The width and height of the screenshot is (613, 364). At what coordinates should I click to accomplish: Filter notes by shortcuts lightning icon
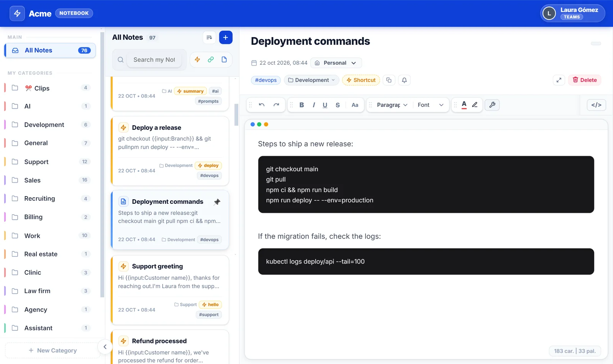[x=197, y=60]
